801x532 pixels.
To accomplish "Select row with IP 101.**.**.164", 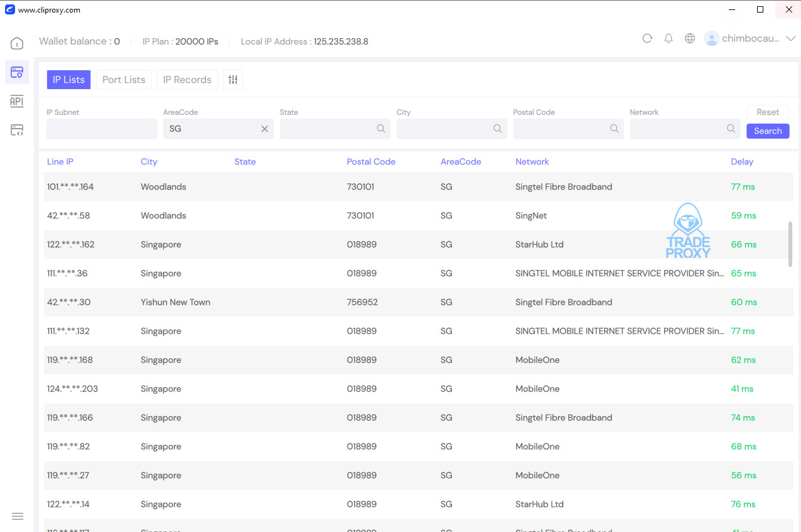I will (418, 187).
